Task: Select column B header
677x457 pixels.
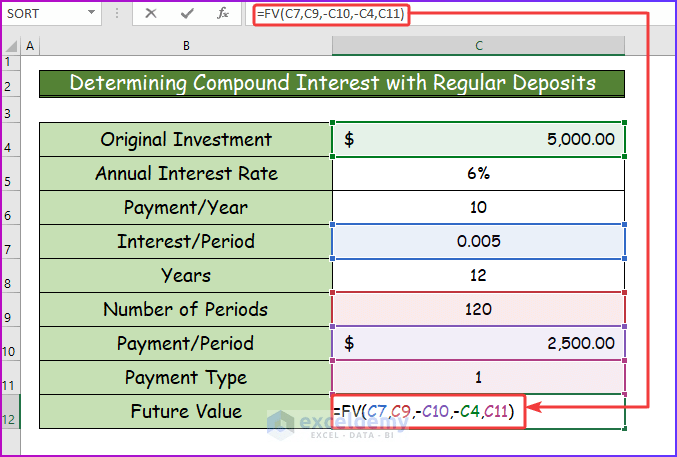Action: pos(186,45)
